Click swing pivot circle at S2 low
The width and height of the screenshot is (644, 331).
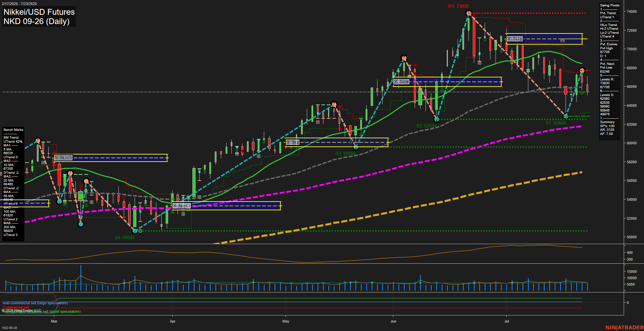436,119
